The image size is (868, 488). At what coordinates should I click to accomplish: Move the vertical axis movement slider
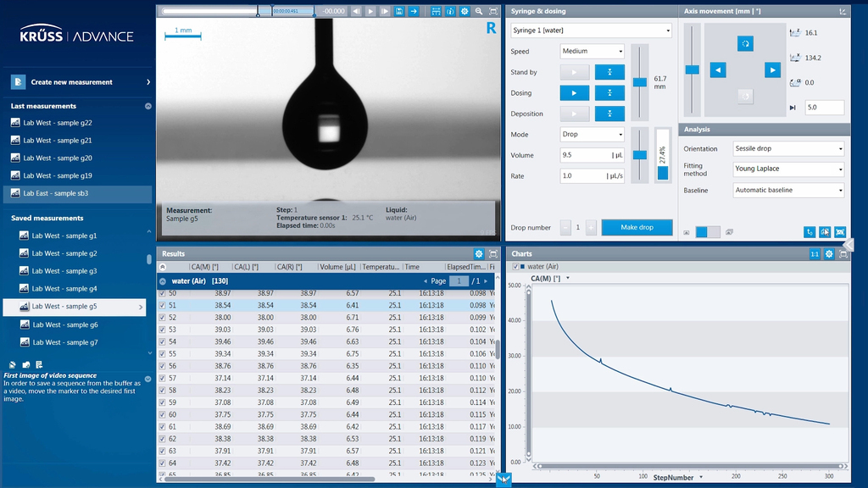(692, 69)
